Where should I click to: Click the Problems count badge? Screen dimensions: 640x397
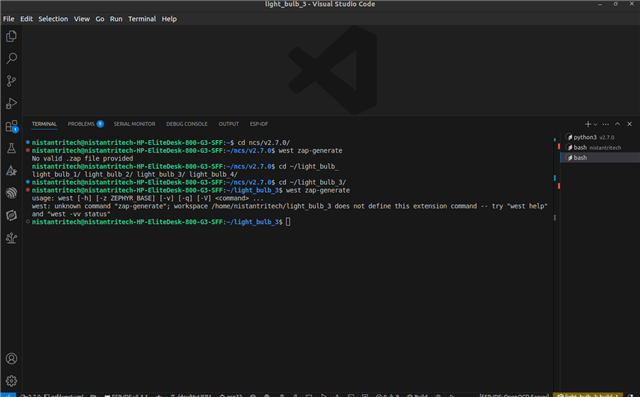(x=100, y=124)
